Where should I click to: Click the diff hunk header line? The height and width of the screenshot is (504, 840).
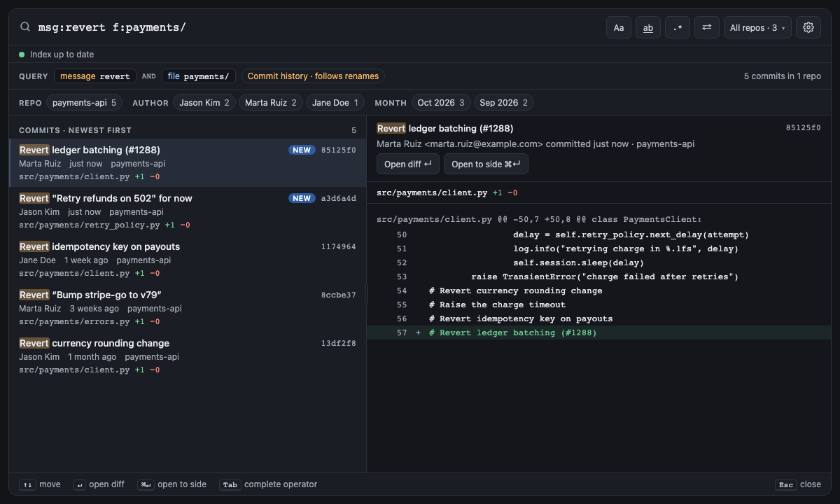[539, 219]
